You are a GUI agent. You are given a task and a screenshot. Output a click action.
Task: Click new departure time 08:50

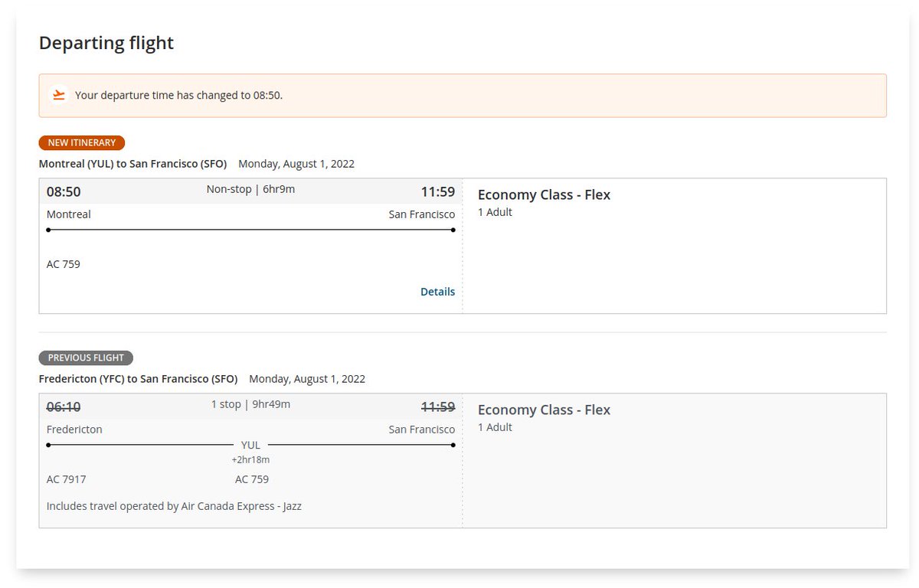pyautogui.click(x=64, y=192)
